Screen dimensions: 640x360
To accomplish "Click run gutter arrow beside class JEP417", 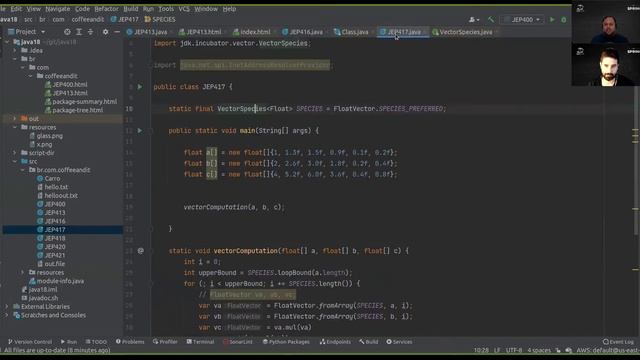I will (140, 87).
